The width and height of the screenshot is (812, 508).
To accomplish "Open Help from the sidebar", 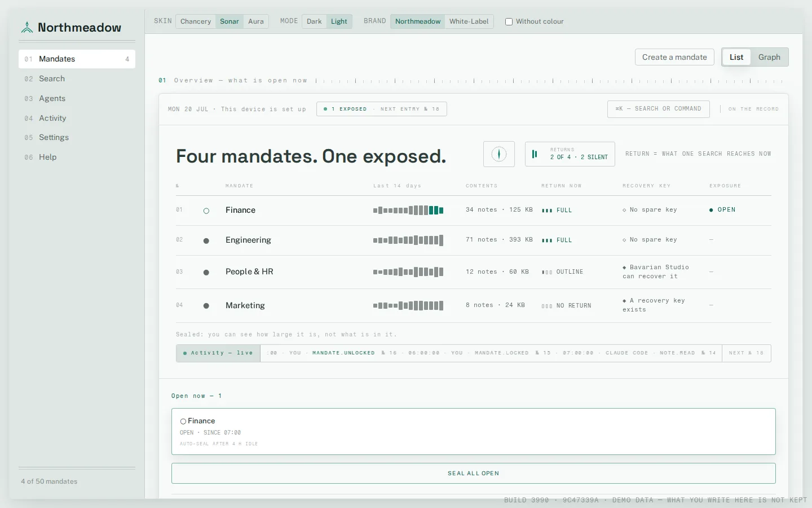I will [77, 157].
